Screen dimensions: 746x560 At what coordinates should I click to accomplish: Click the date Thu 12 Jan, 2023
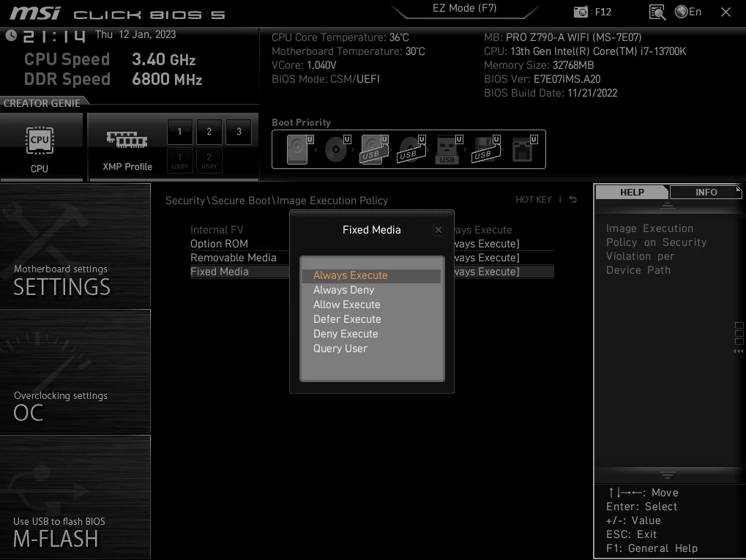(135, 34)
